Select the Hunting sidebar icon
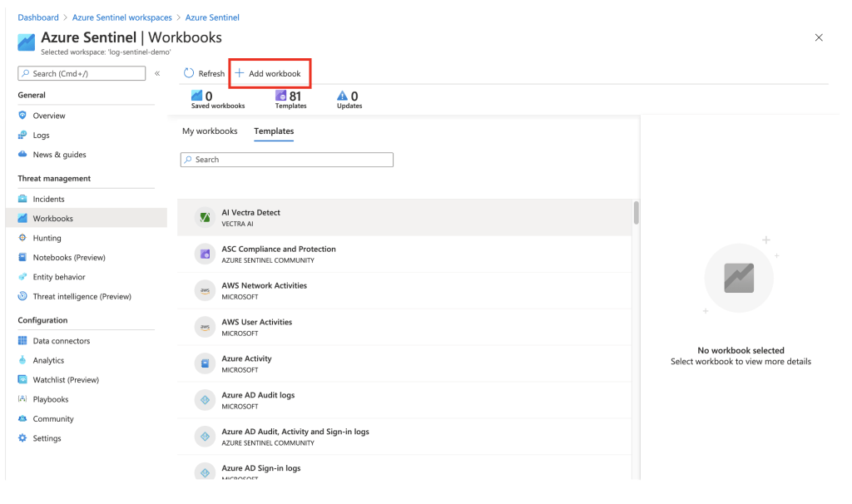852x504 pixels. click(x=22, y=238)
